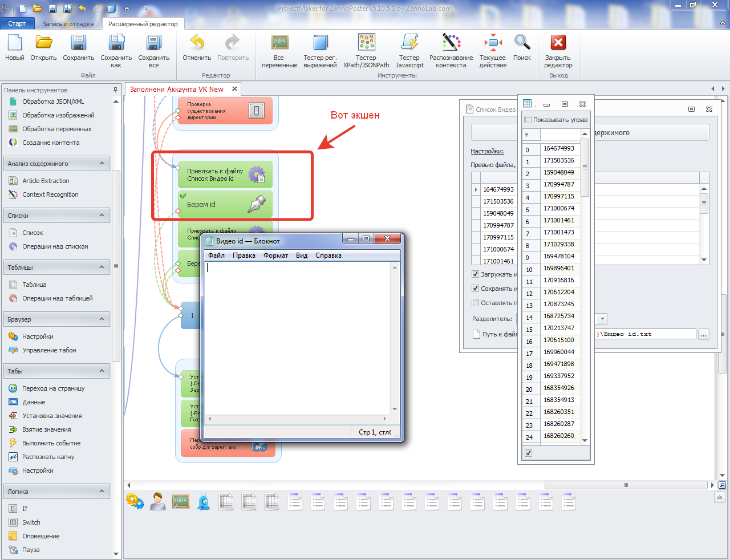The height and width of the screenshot is (560, 730).
Task: Collapse the 'Логика' toolbox section
Action: coord(102,491)
